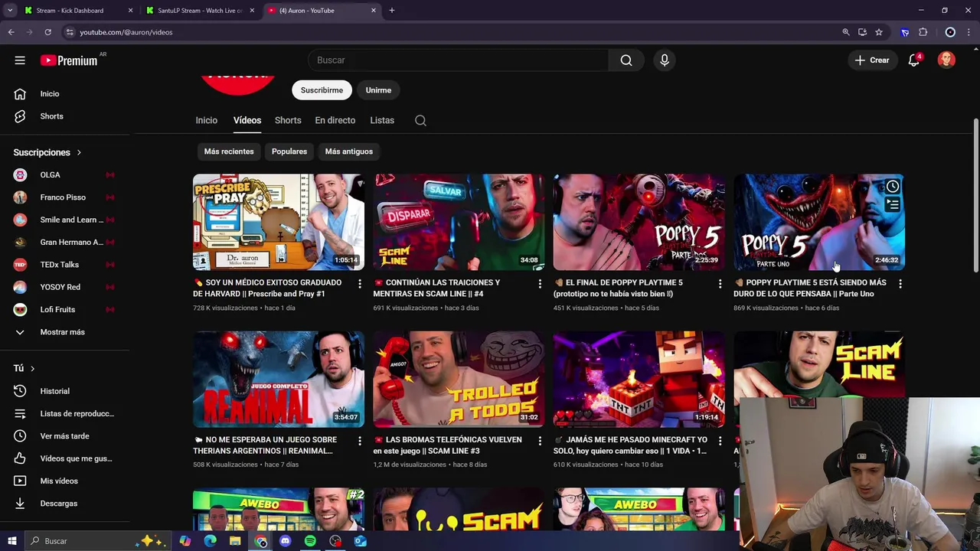This screenshot has width=980, height=551.
Task: Open a new Chrome tab
Action: [392, 11]
